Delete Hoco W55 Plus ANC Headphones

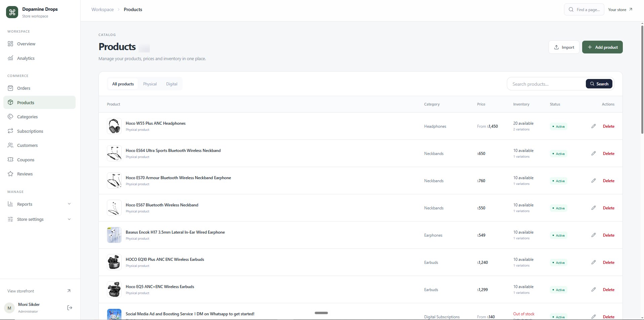[x=608, y=126]
